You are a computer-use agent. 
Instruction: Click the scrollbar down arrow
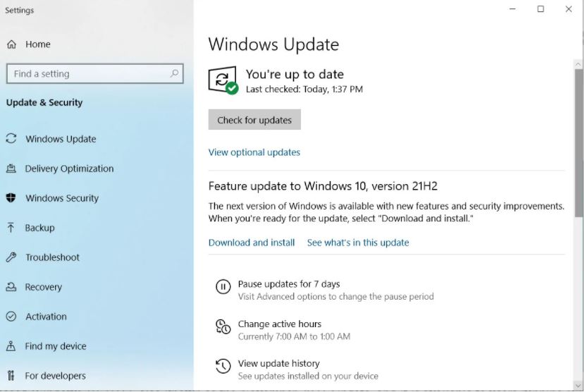pyautogui.click(x=579, y=386)
